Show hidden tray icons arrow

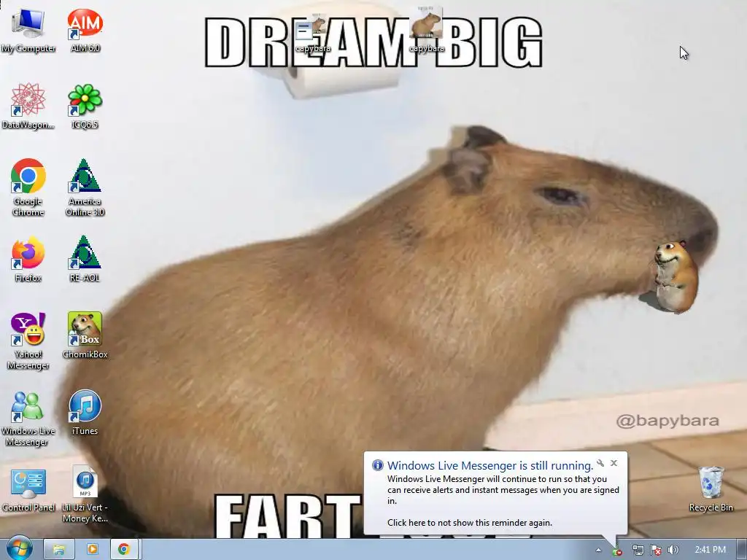pyautogui.click(x=599, y=550)
